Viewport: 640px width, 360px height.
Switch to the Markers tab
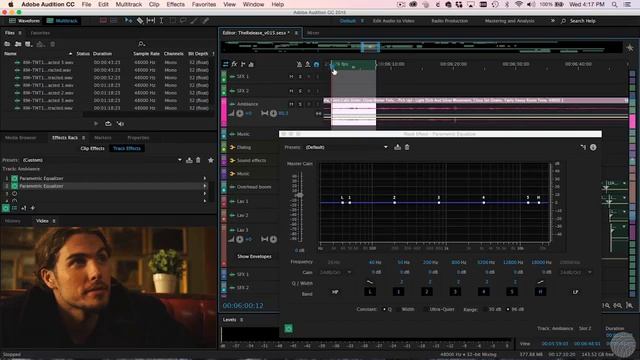click(x=102, y=138)
